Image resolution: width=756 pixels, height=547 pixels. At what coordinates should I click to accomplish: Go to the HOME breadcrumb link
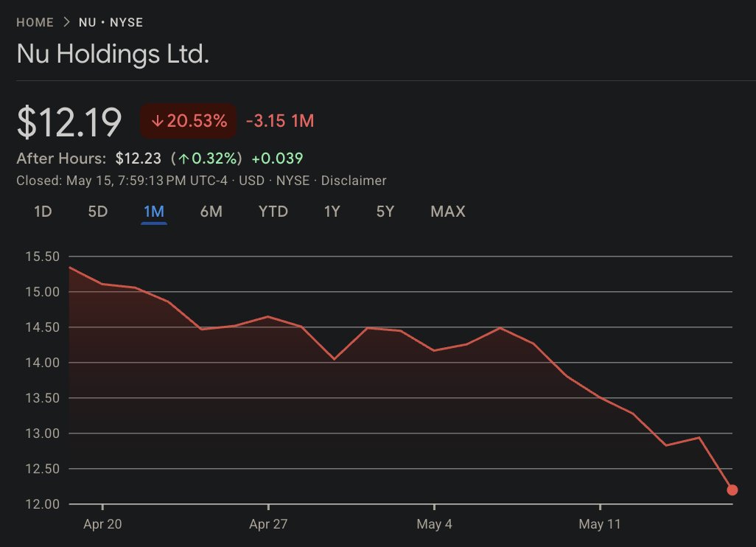click(x=35, y=23)
